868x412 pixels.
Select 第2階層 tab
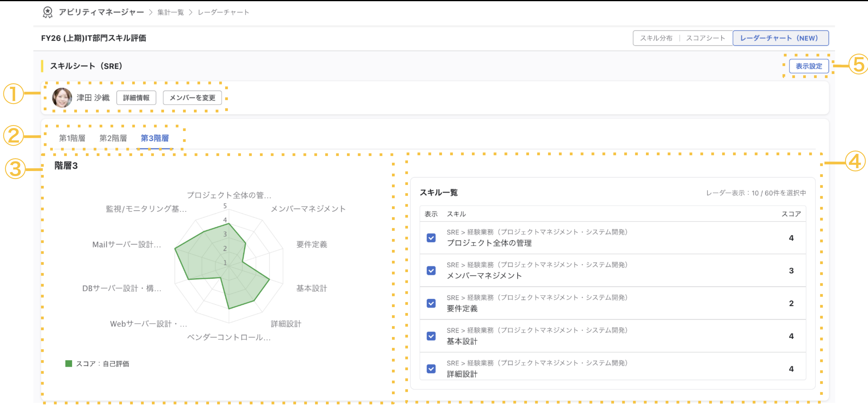(x=113, y=138)
